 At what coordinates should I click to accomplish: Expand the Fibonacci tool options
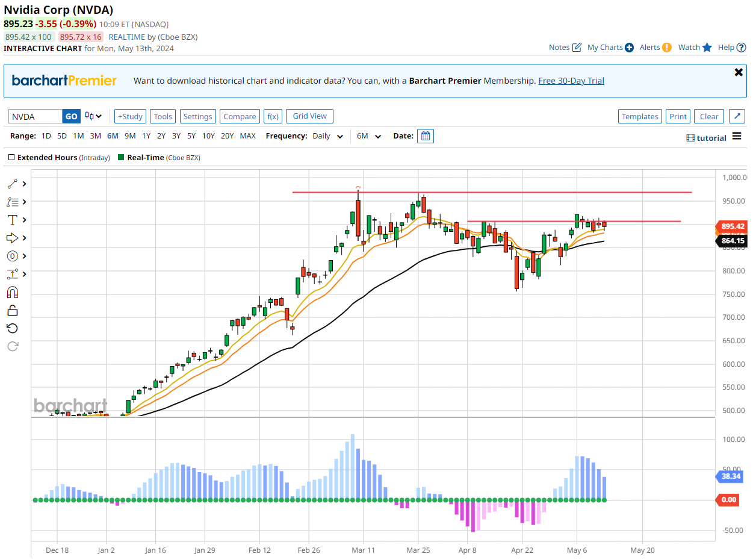tap(25, 202)
